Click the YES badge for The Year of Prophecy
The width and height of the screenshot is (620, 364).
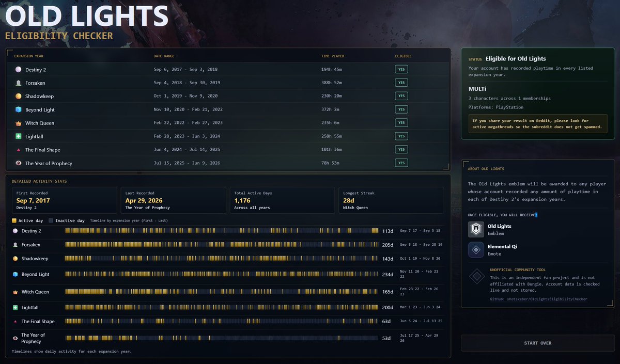[x=401, y=163]
